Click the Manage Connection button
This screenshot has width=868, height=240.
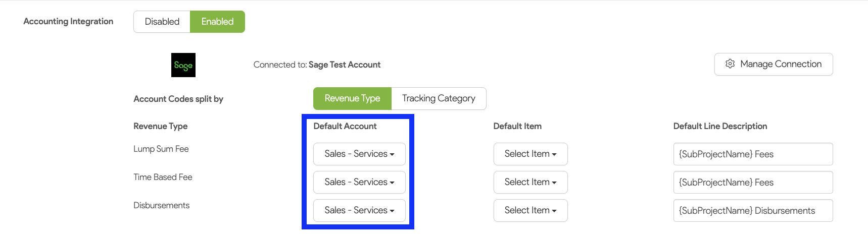tap(774, 64)
